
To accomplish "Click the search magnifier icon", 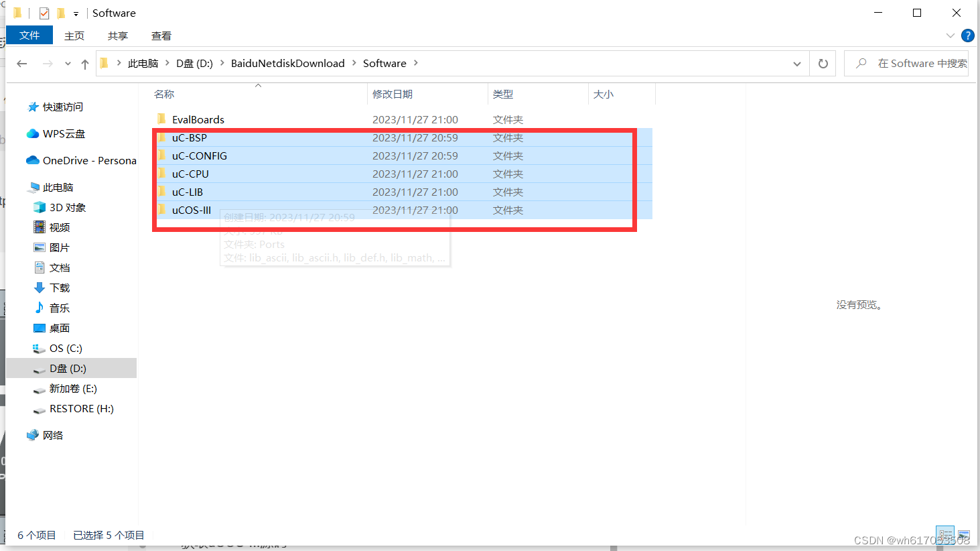I will point(861,63).
